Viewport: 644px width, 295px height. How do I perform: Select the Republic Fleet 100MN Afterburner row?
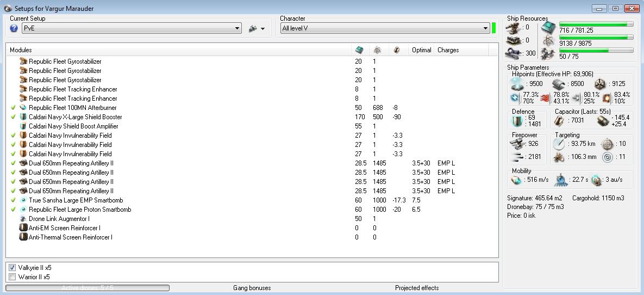(252, 107)
